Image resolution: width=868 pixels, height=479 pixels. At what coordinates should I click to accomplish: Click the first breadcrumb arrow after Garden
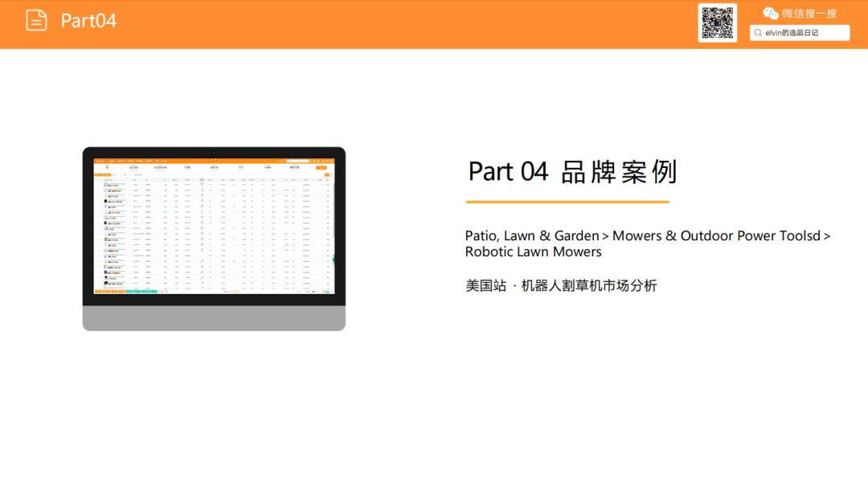coord(606,236)
